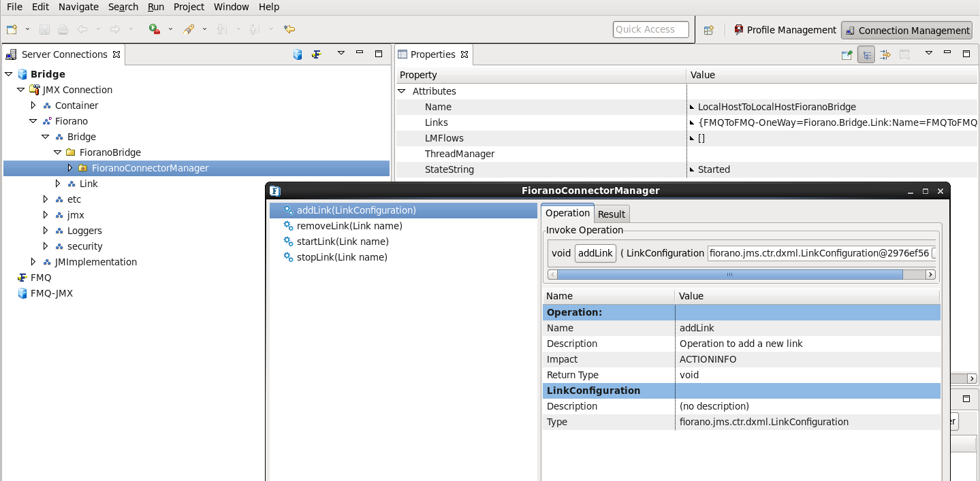This screenshot has height=481, width=980.
Task: Select the FioranoBridge folder in tree
Action: (x=110, y=152)
